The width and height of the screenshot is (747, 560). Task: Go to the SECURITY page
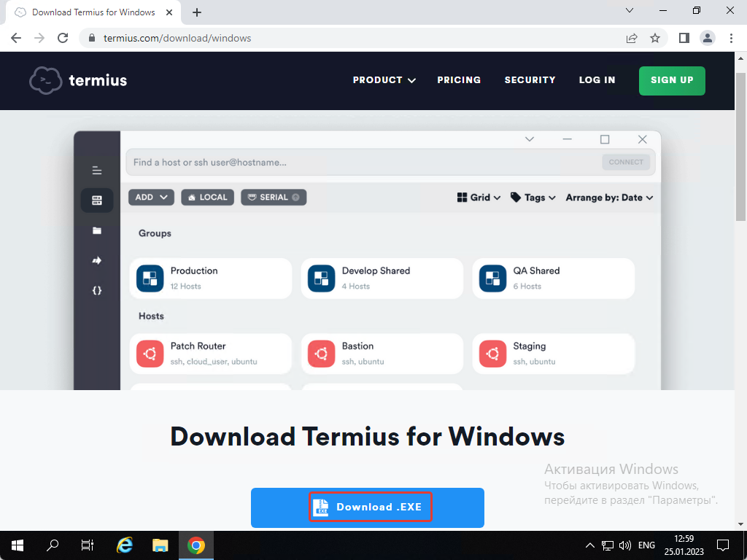point(530,80)
